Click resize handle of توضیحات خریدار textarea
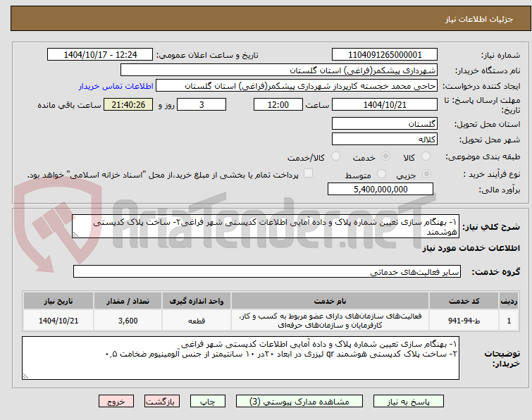The height and width of the screenshot is (420, 532). (25, 376)
